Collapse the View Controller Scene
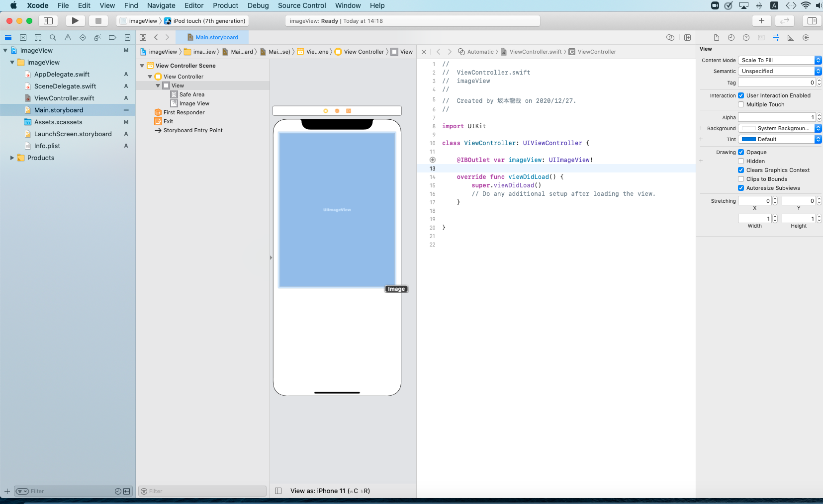The width and height of the screenshot is (823, 504). click(x=142, y=66)
